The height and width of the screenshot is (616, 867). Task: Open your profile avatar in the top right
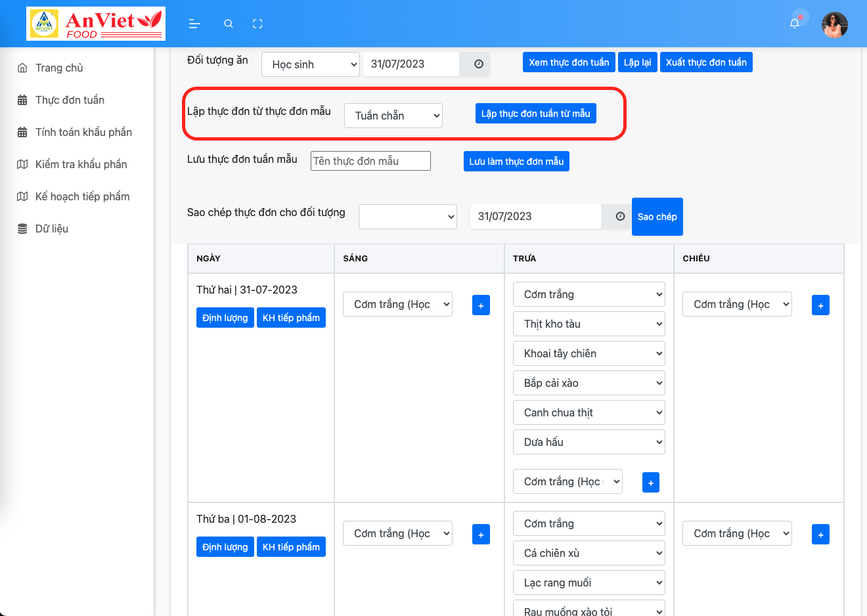[x=834, y=24]
